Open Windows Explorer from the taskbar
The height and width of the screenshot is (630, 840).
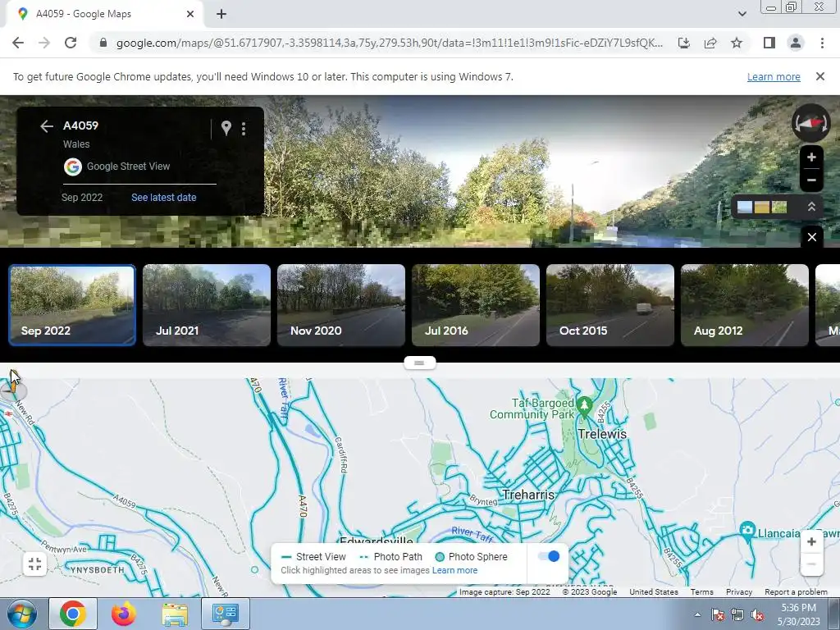(175, 614)
